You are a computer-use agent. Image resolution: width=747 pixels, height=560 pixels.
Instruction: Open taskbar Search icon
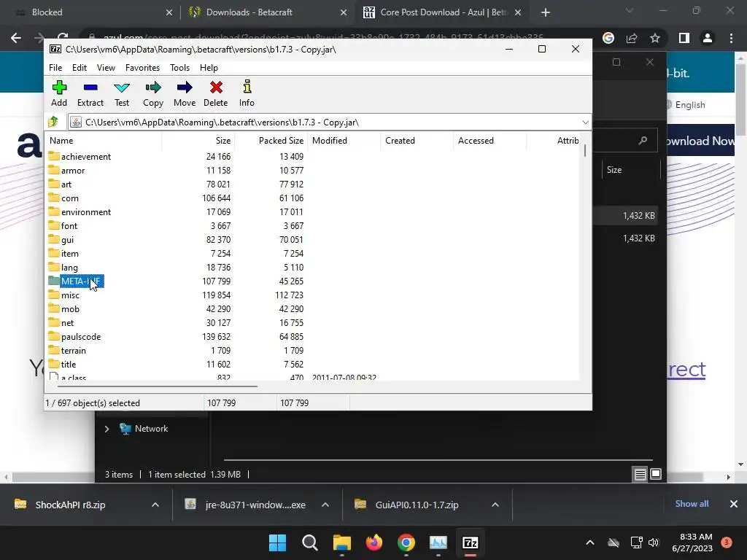tap(309, 542)
